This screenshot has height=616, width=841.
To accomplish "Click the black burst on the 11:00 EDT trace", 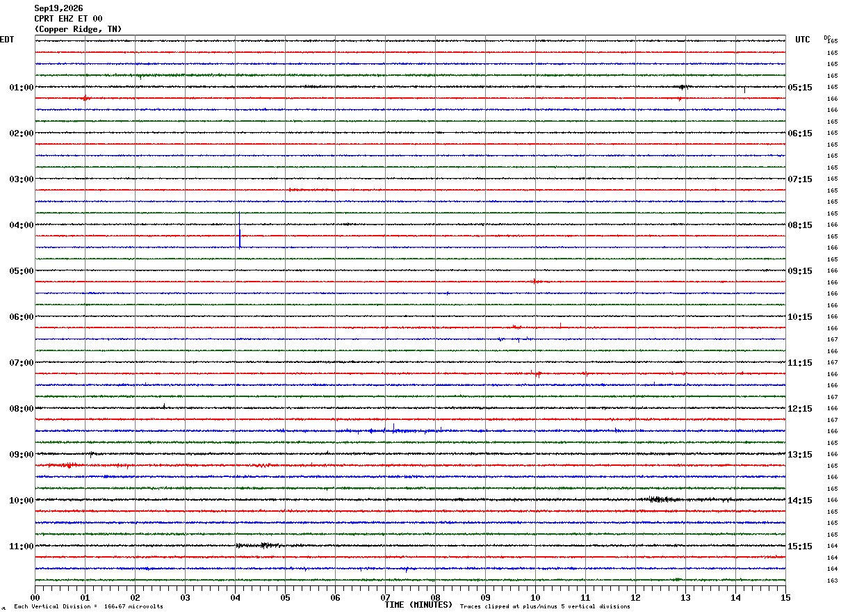I will [x=259, y=545].
